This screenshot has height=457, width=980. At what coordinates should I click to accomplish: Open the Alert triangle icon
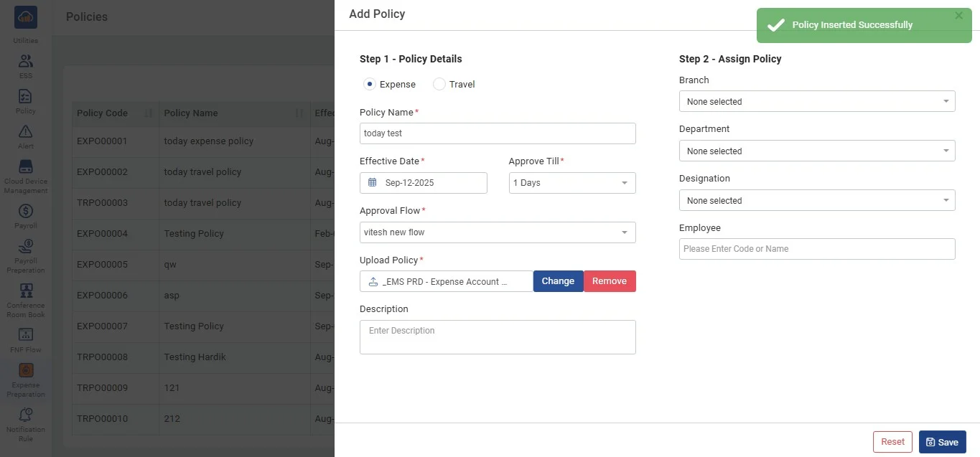(x=26, y=131)
